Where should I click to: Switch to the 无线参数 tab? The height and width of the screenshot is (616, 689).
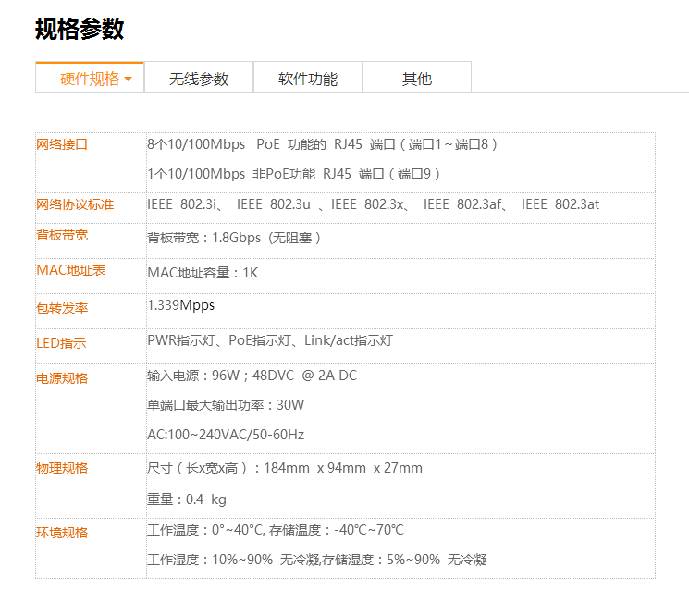click(x=199, y=79)
